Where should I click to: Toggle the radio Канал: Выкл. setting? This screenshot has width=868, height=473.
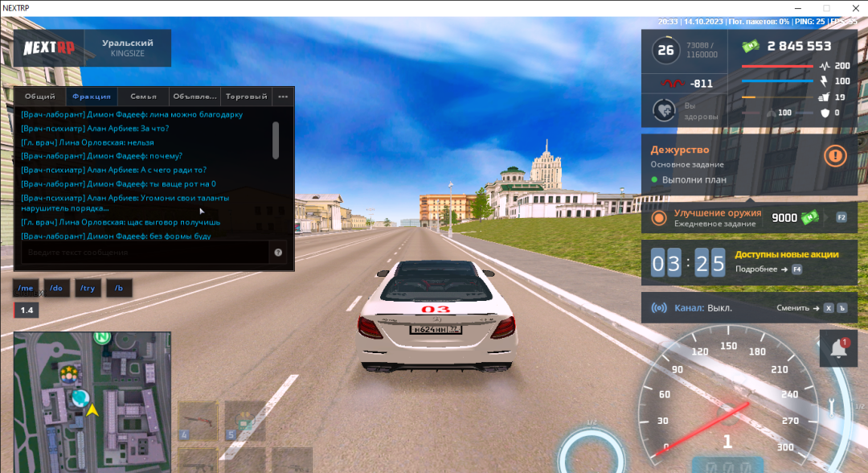click(703, 308)
